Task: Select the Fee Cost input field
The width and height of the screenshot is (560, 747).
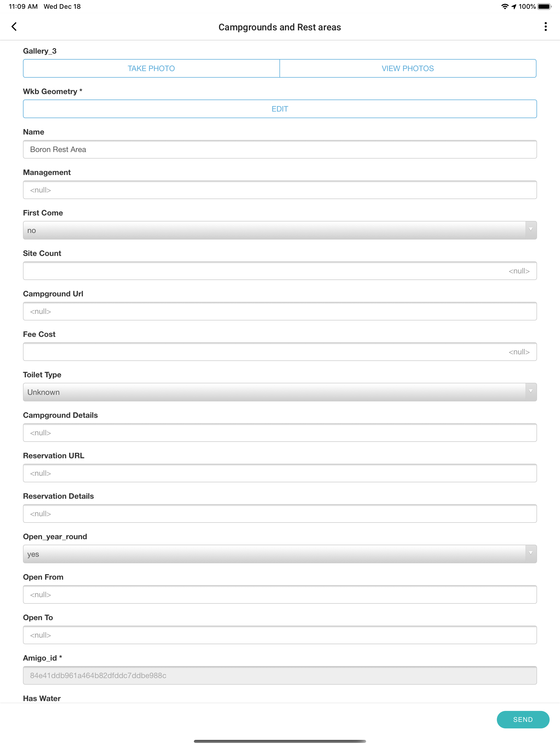Action: tap(280, 352)
